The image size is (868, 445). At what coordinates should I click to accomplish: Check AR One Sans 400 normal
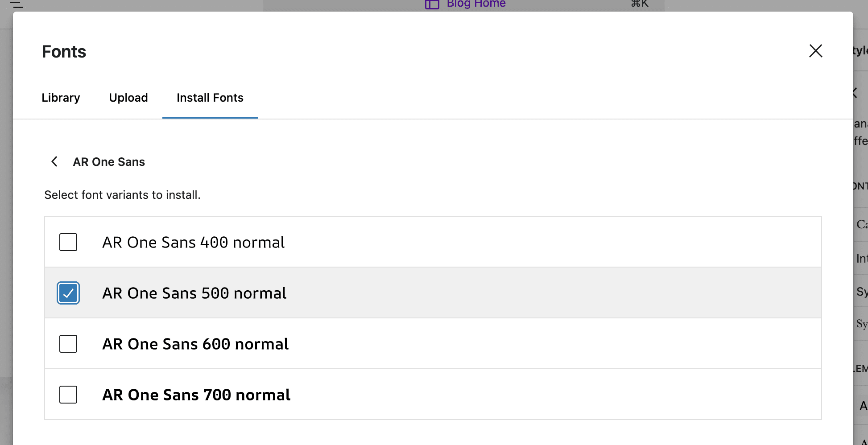click(68, 242)
